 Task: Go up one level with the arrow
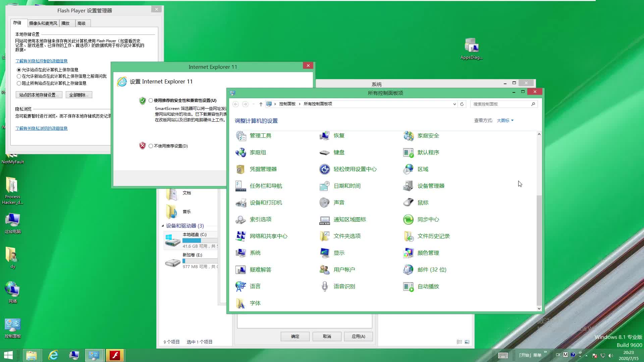pos(261,104)
